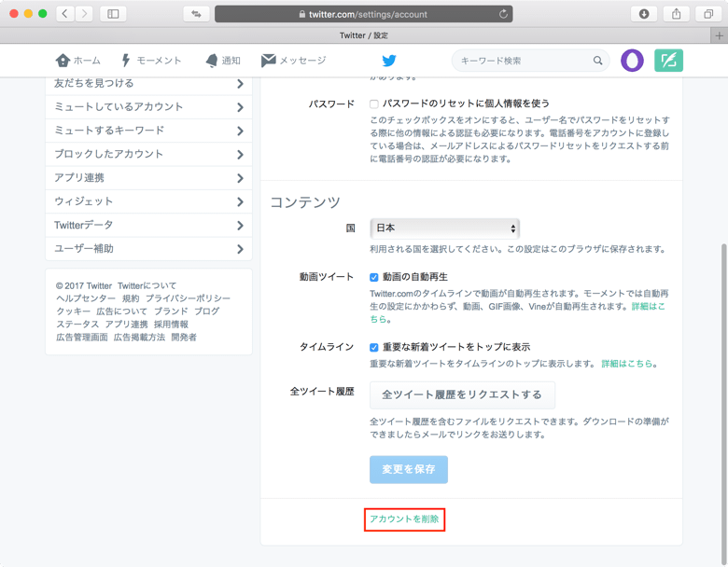Open アプリ連携 sidebar section
Image resolution: width=728 pixels, height=567 pixels.
tap(148, 178)
